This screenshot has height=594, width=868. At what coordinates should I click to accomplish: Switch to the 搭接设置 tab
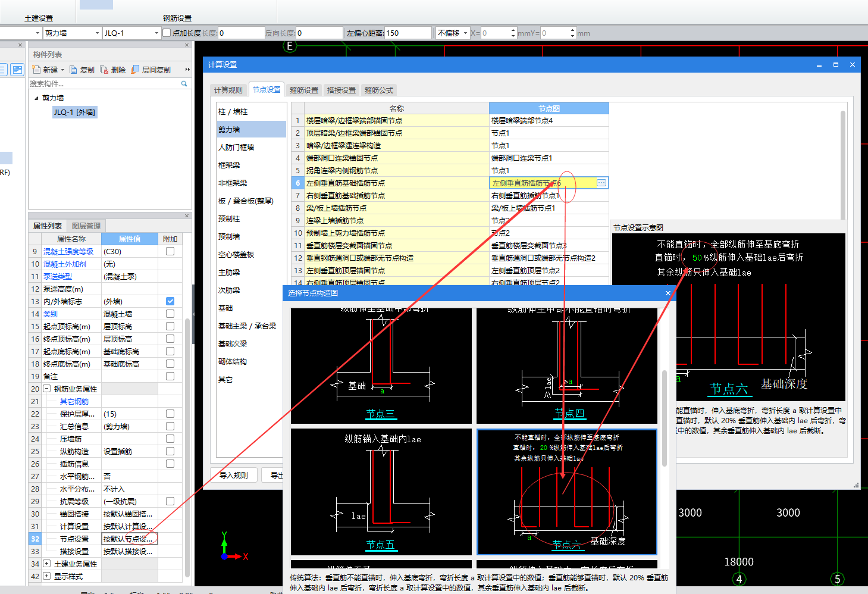click(341, 90)
